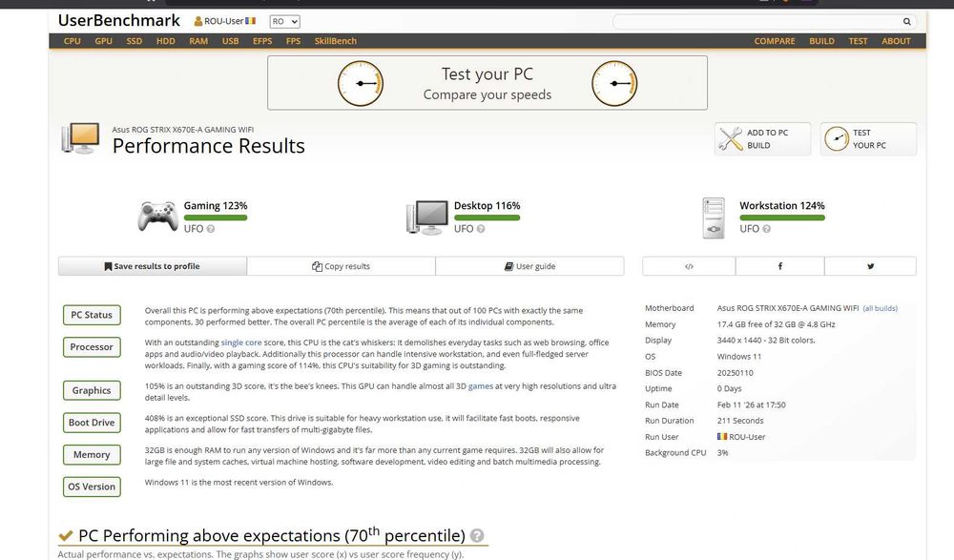Click the UserBenchmark logo title
954x560 pixels.
[x=119, y=20]
